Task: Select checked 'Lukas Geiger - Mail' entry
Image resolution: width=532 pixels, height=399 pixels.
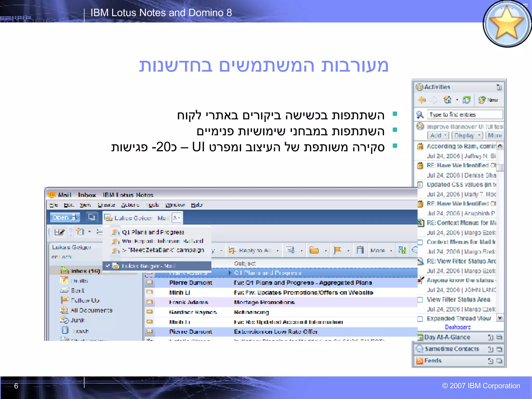Action: click(x=157, y=266)
